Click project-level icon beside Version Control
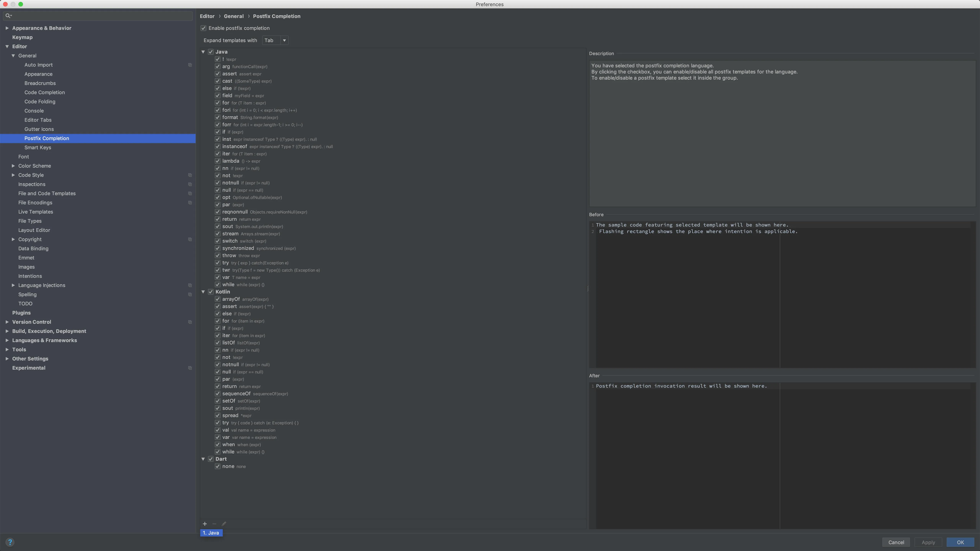The image size is (980, 551). (190, 322)
